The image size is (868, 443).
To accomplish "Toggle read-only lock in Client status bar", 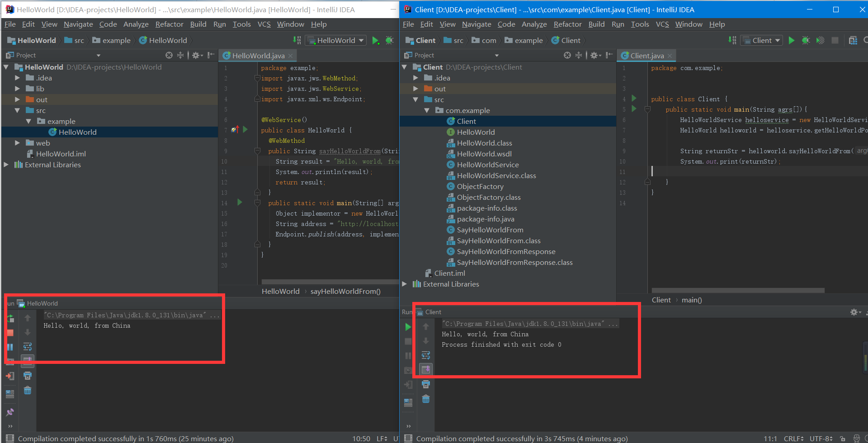I will click(843, 438).
